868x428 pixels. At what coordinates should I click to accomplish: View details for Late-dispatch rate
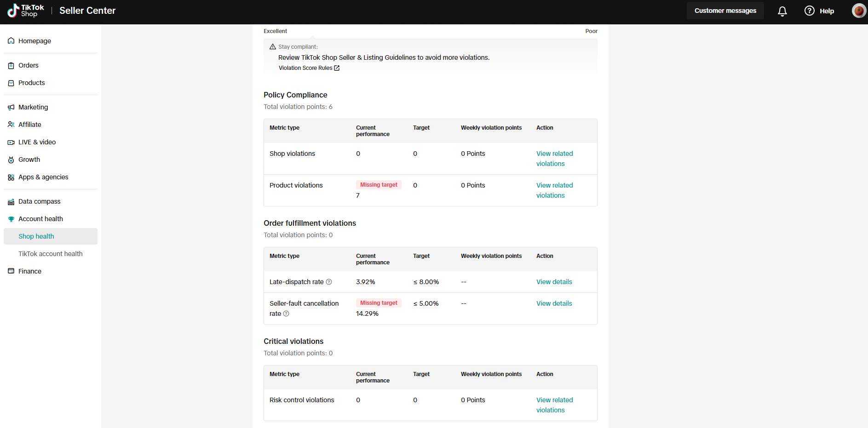point(554,282)
